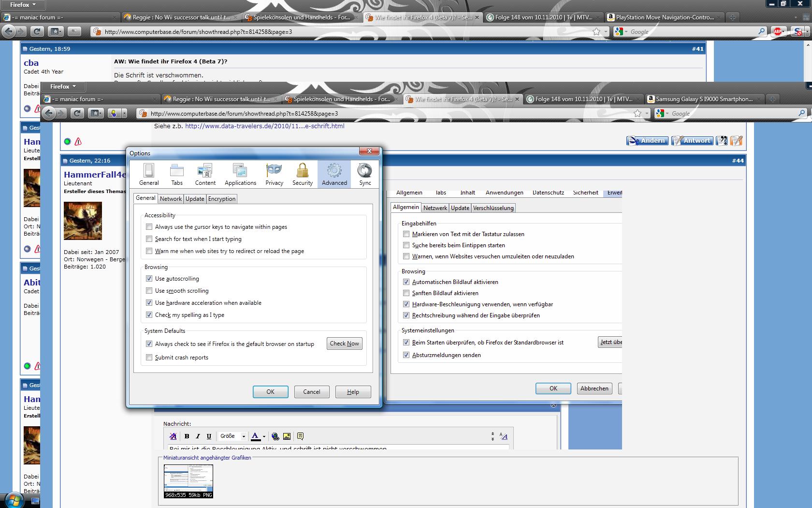Switch to the Netzwerk tab

tap(435, 208)
